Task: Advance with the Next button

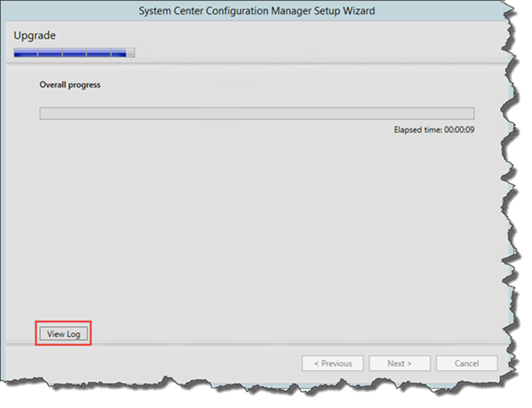Action: [400, 363]
